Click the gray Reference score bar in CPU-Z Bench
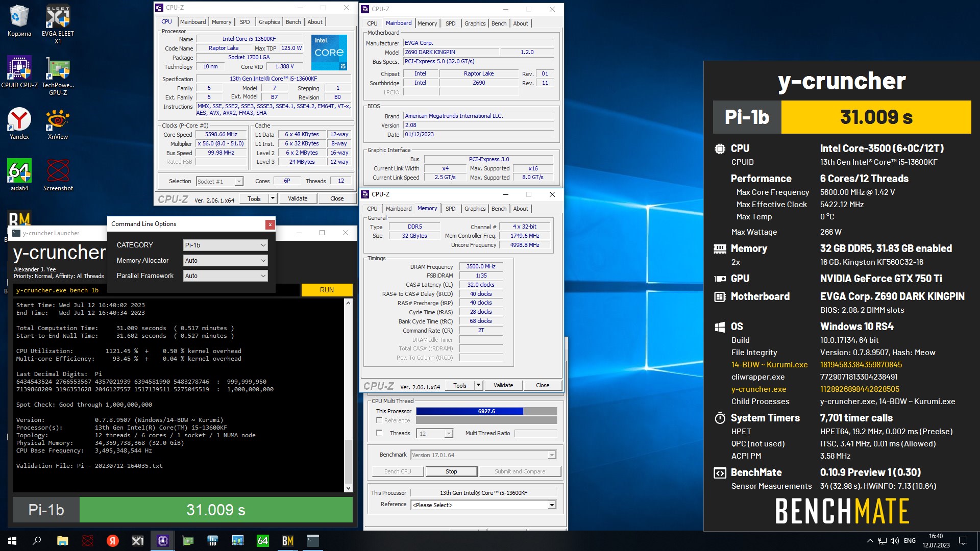The width and height of the screenshot is (980, 551). click(486, 420)
